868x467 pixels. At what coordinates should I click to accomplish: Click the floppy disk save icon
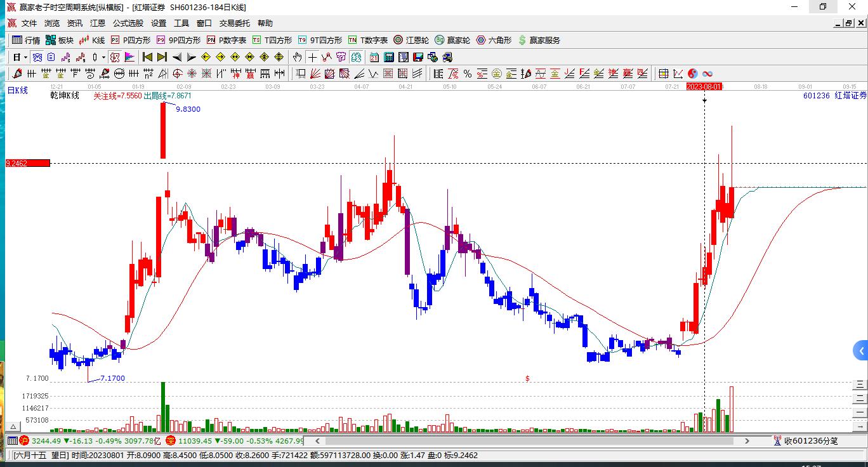[x=418, y=57]
